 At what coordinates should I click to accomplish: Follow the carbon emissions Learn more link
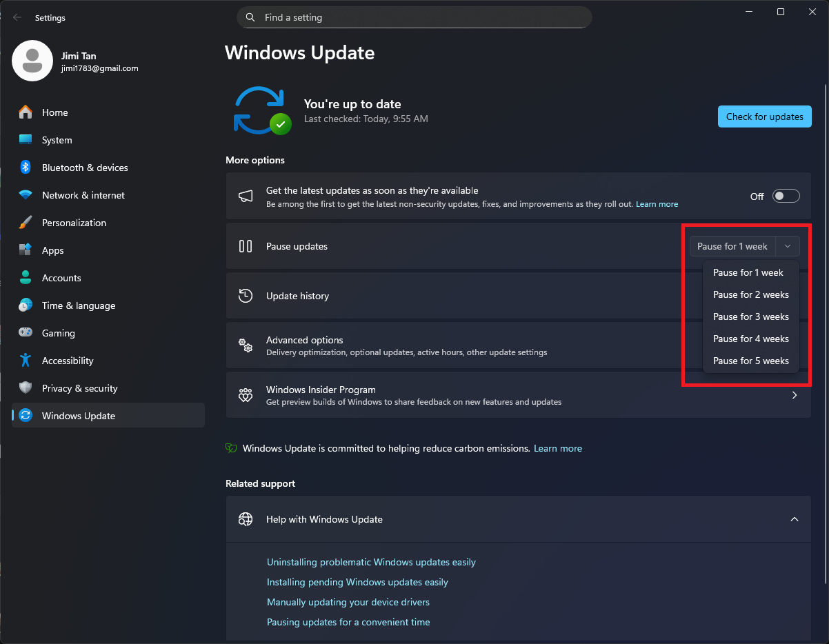pos(557,448)
